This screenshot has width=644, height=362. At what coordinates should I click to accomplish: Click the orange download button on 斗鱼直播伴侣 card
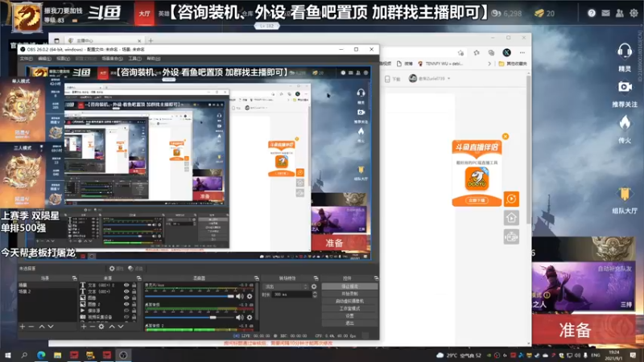(477, 200)
